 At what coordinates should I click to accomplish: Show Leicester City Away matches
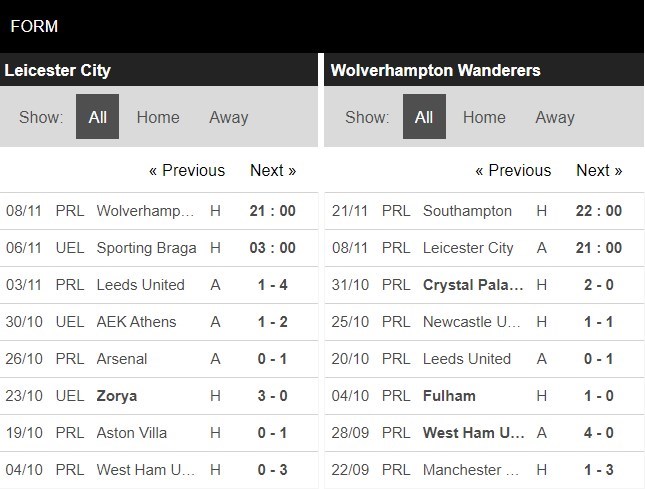228,117
